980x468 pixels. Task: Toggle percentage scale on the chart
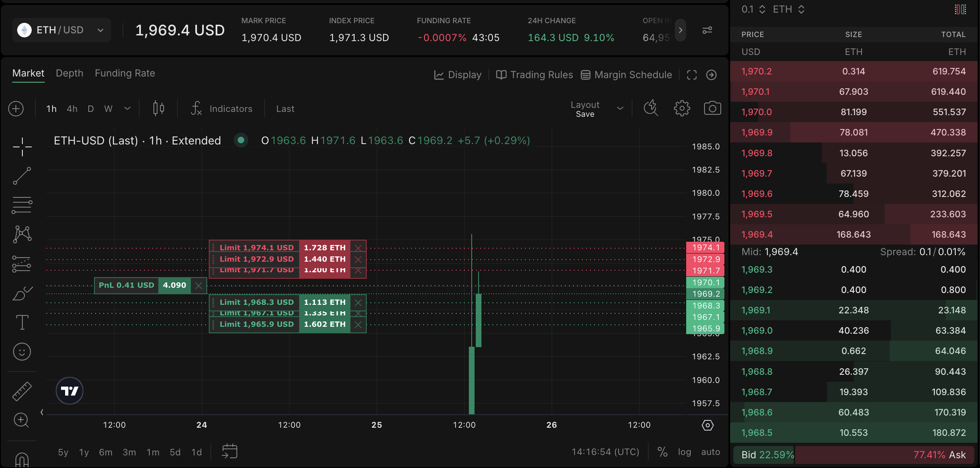pyautogui.click(x=662, y=452)
